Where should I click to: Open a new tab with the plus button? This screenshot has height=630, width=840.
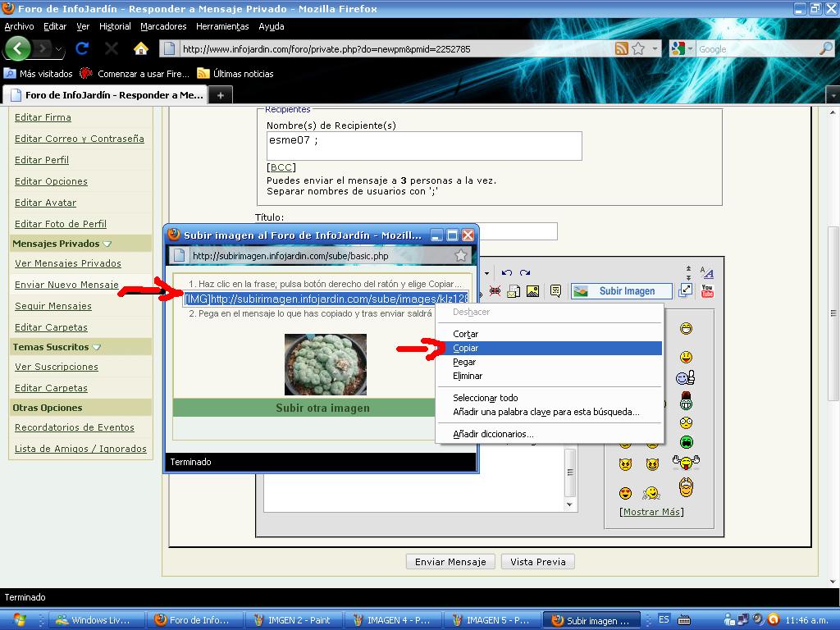coord(220,95)
